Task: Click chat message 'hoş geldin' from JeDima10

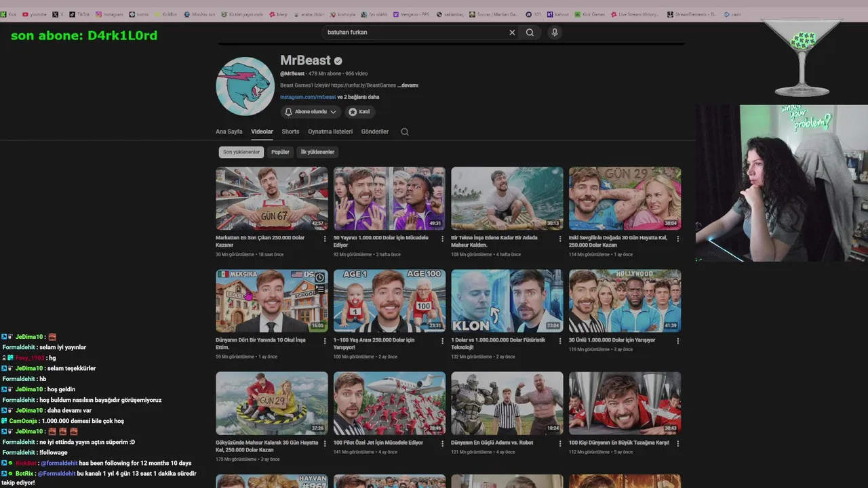Action: tap(61, 390)
